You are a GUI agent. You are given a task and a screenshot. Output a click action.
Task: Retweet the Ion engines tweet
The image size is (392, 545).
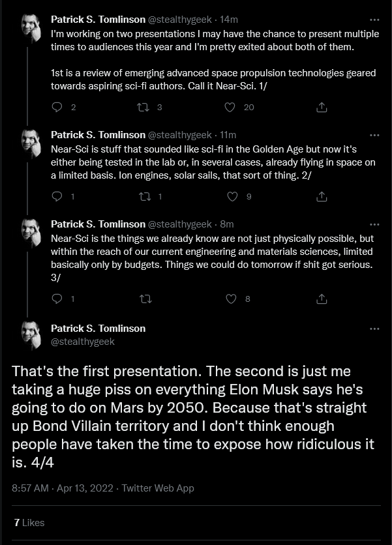145,196
